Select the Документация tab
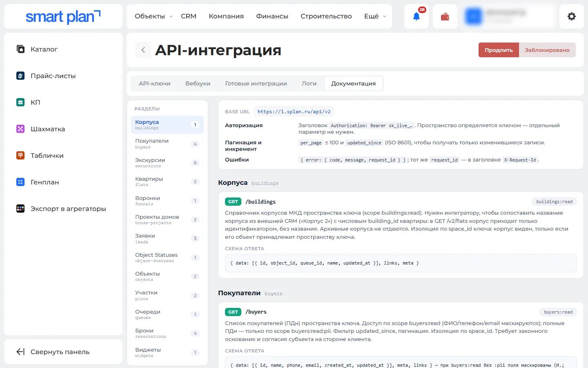588x368 pixels. tap(354, 83)
